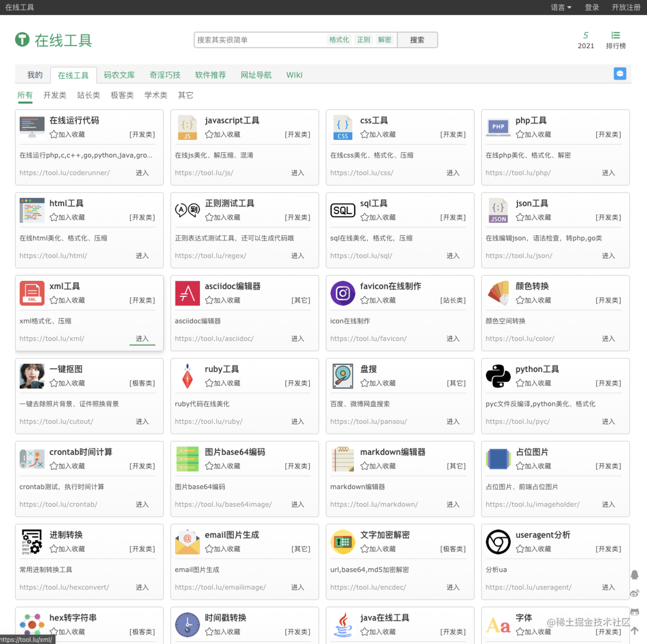Open the json工具 JSON file icon
The image size is (647, 644).
pyautogui.click(x=498, y=210)
